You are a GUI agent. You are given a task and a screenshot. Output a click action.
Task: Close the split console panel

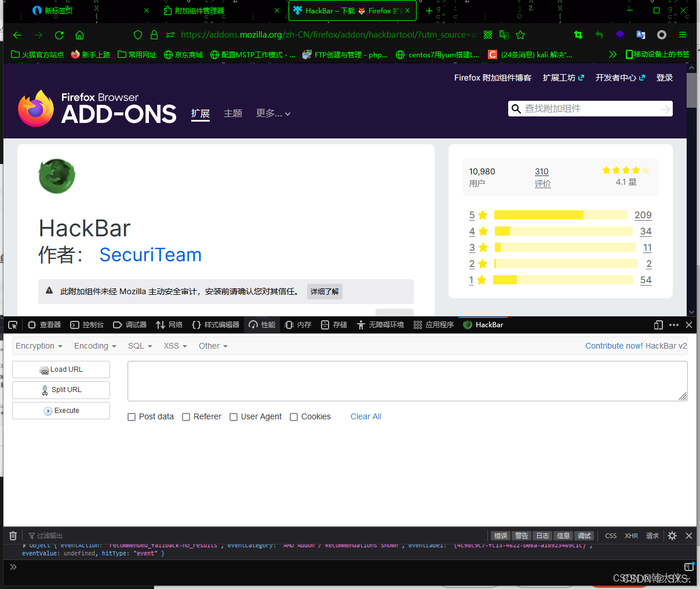[x=689, y=536]
